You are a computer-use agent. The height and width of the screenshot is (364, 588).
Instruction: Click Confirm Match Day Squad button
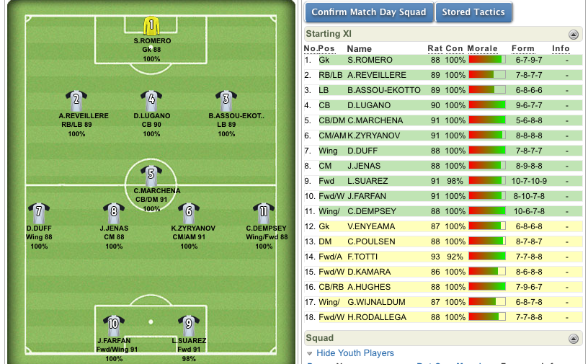point(369,12)
